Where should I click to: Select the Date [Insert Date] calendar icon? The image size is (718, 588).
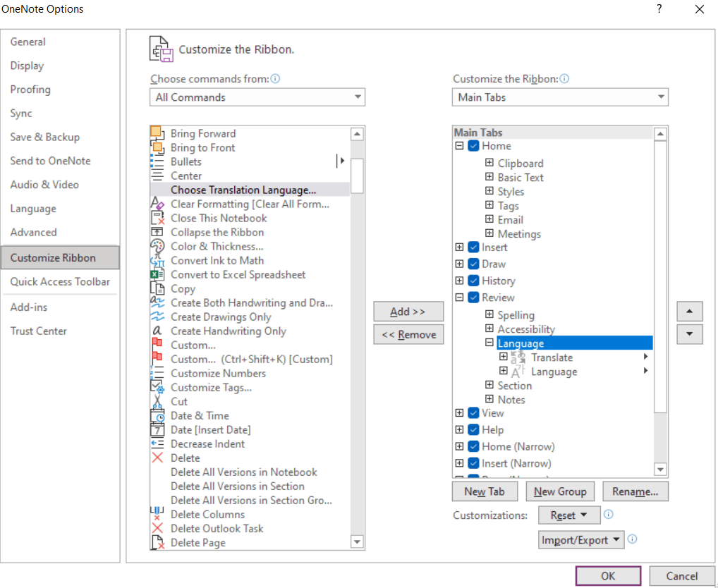coord(157,429)
